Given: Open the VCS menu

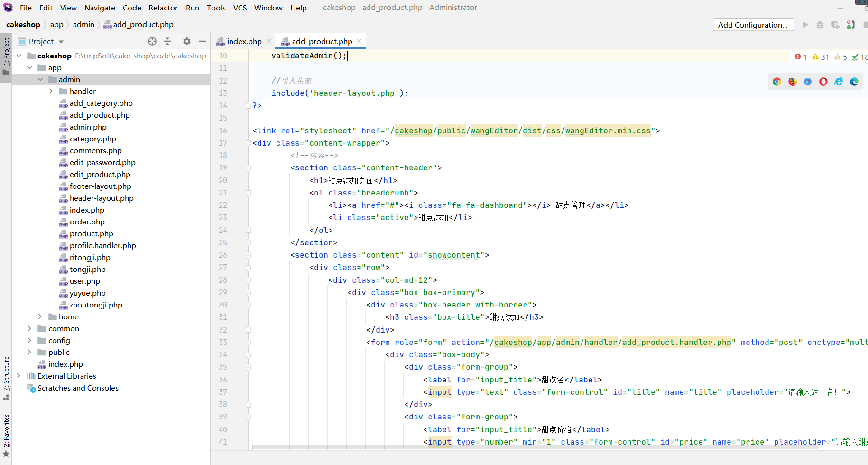Looking at the screenshot, I should click(x=240, y=8).
